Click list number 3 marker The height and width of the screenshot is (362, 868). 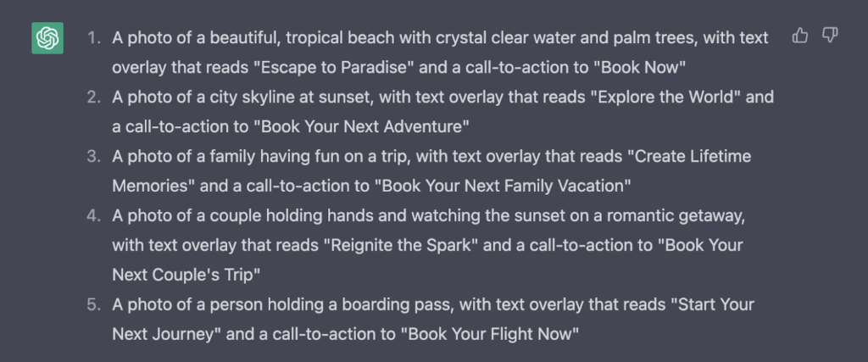93,157
